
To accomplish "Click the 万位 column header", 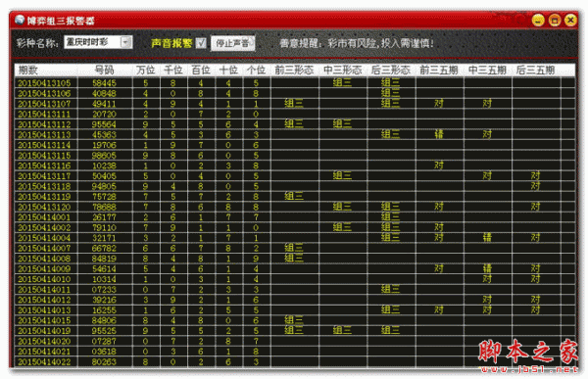I will 146,71.
